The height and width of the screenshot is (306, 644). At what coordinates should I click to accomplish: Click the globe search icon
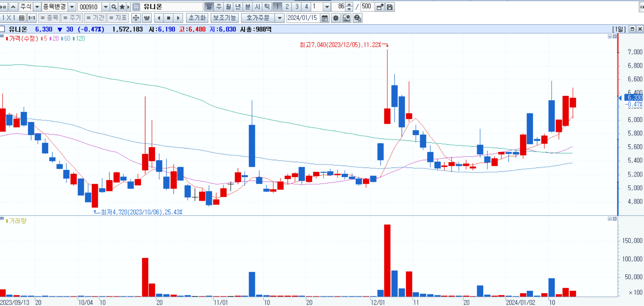point(358,18)
